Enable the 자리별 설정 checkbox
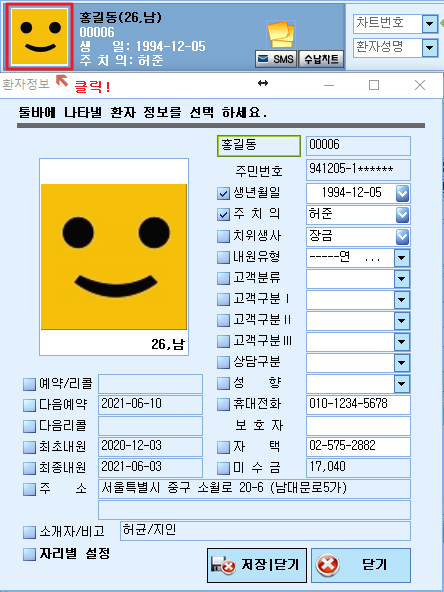The height and width of the screenshot is (592, 444). pos(29,555)
